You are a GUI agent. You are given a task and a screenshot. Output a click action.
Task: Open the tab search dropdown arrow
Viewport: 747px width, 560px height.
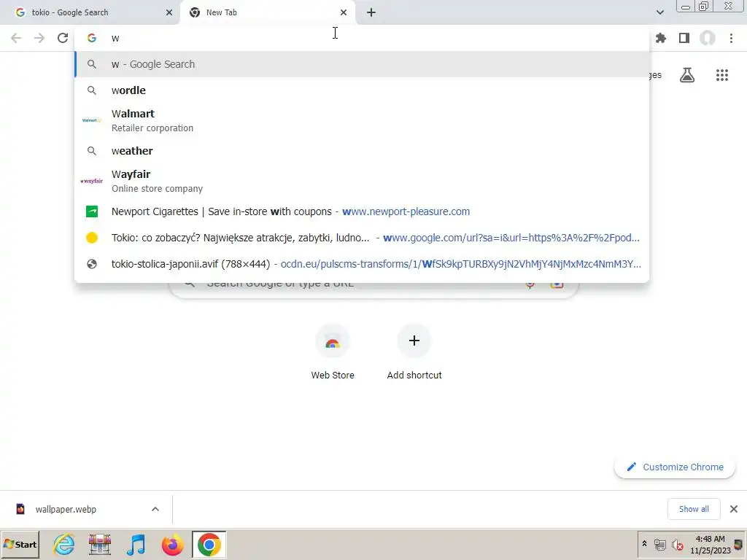[x=659, y=12]
